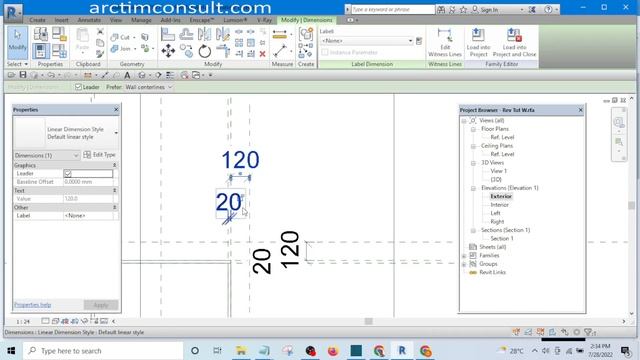Collapse the 3D Views tree node
The image size is (640, 360).
(473, 163)
